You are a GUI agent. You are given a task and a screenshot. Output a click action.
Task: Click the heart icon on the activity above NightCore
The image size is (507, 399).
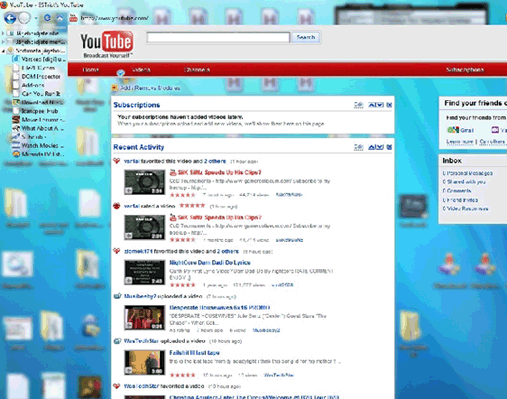coord(116,251)
